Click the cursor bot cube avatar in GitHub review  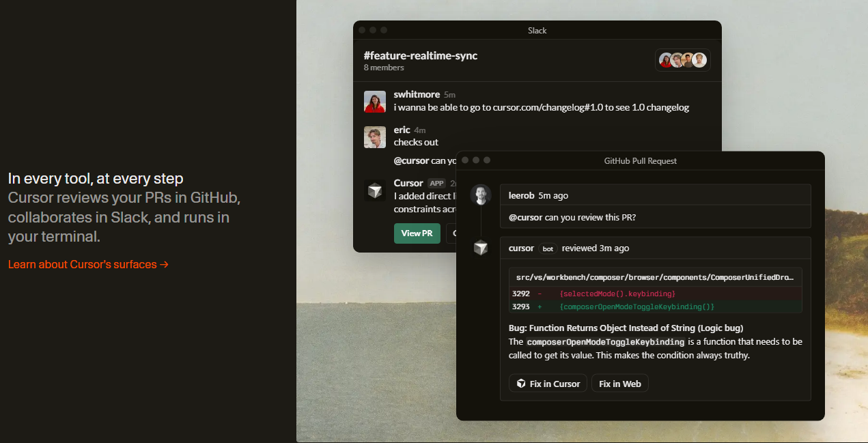(x=481, y=248)
